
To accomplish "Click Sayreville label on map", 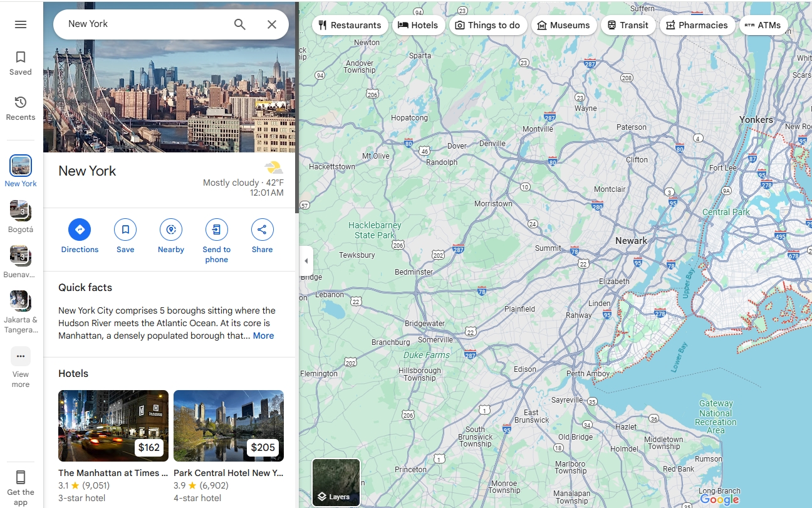I will [567, 400].
